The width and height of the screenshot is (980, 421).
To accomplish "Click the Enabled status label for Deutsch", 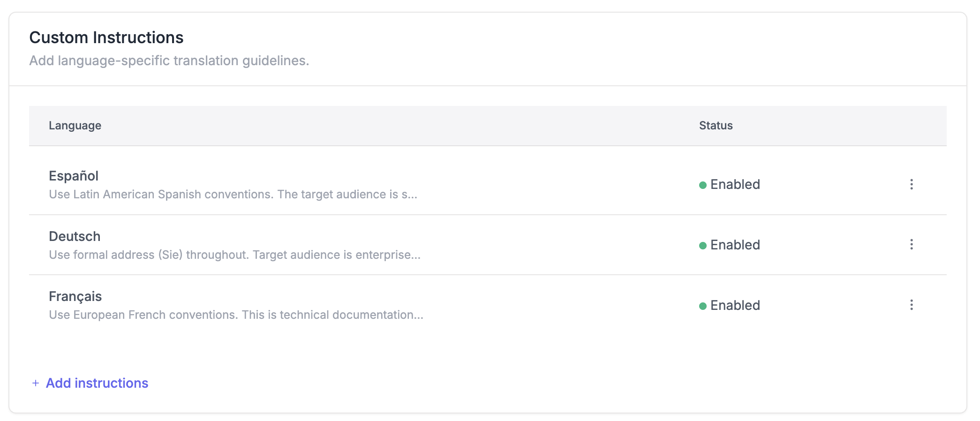I will pyautogui.click(x=735, y=245).
